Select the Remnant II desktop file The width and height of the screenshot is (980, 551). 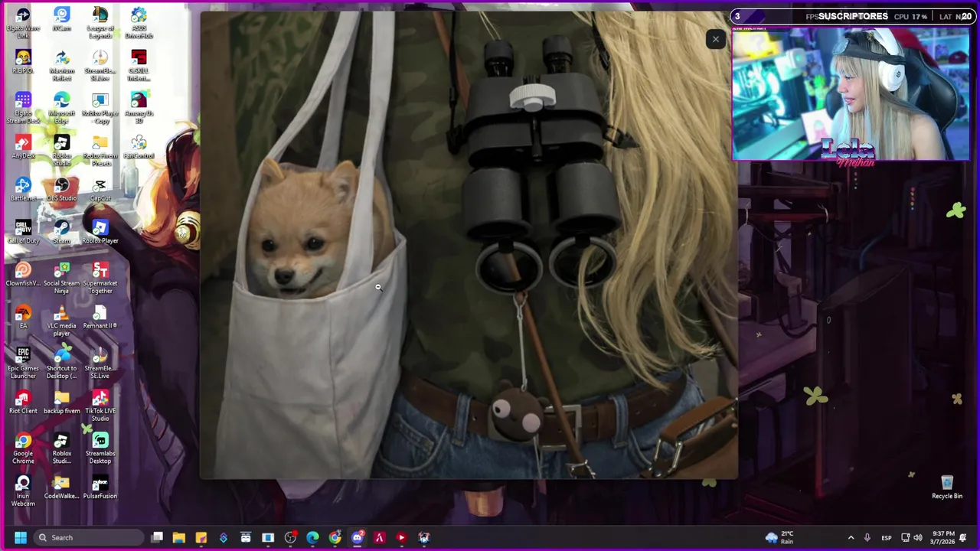pyautogui.click(x=100, y=317)
